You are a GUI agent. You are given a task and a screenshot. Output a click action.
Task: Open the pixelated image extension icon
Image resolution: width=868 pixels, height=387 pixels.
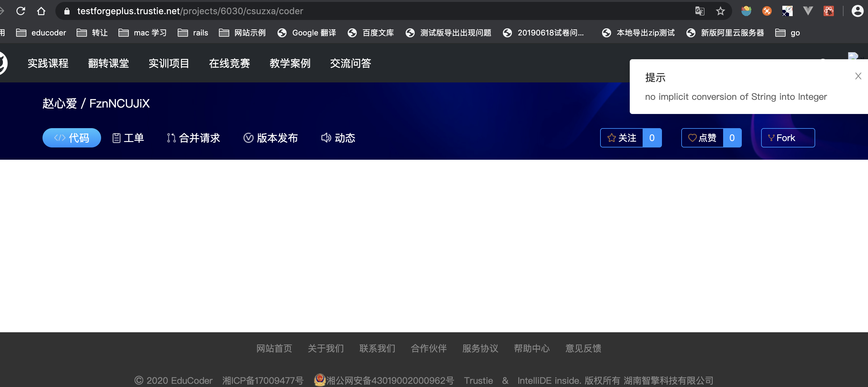tap(788, 11)
